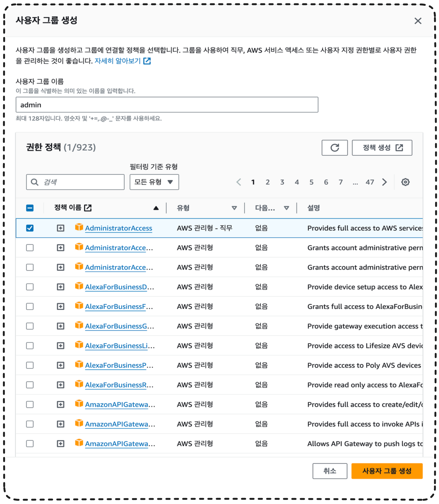This screenshot has height=504, width=439.
Task: Click external link icon after 자세히 알아보기
Action: [x=147, y=61]
